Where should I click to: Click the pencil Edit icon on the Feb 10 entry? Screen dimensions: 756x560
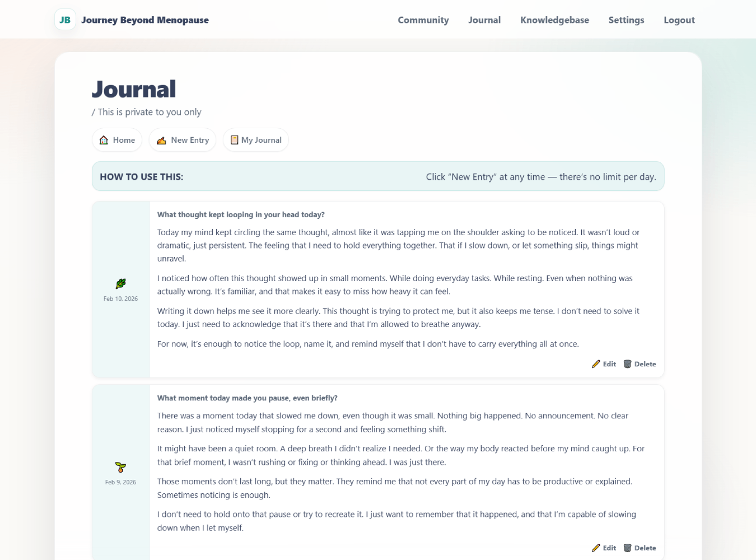pyautogui.click(x=597, y=363)
